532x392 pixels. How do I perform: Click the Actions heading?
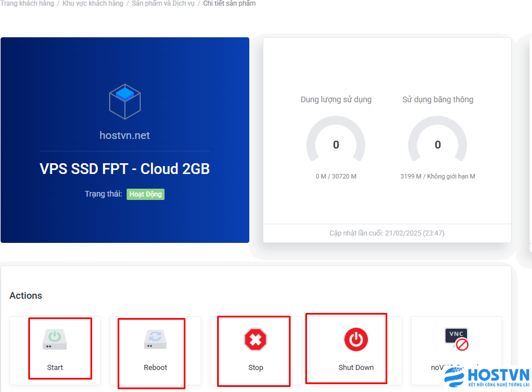pyautogui.click(x=26, y=296)
